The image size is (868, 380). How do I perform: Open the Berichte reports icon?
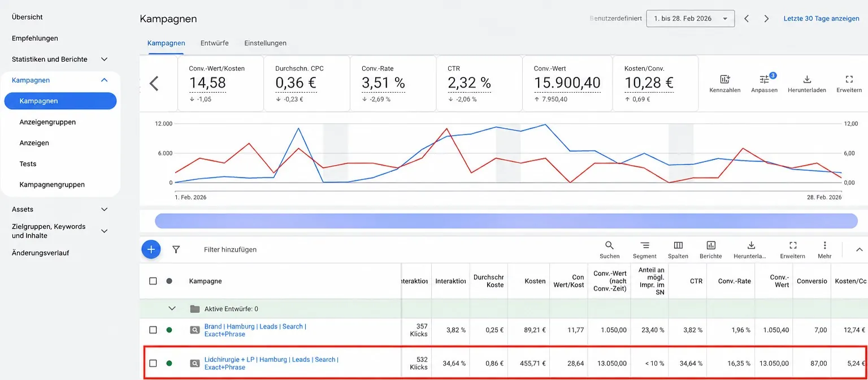(x=711, y=245)
